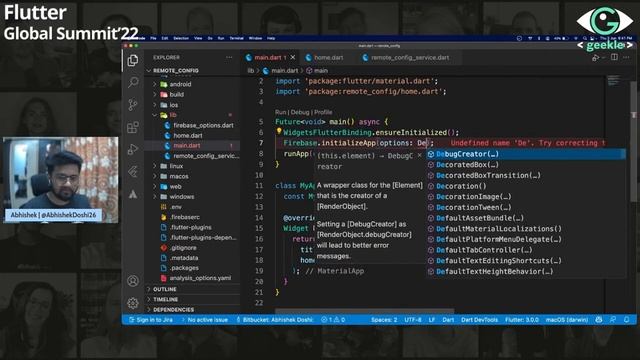This screenshot has width=640, height=360.
Task: Expand the web folder
Action: point(155,187)
